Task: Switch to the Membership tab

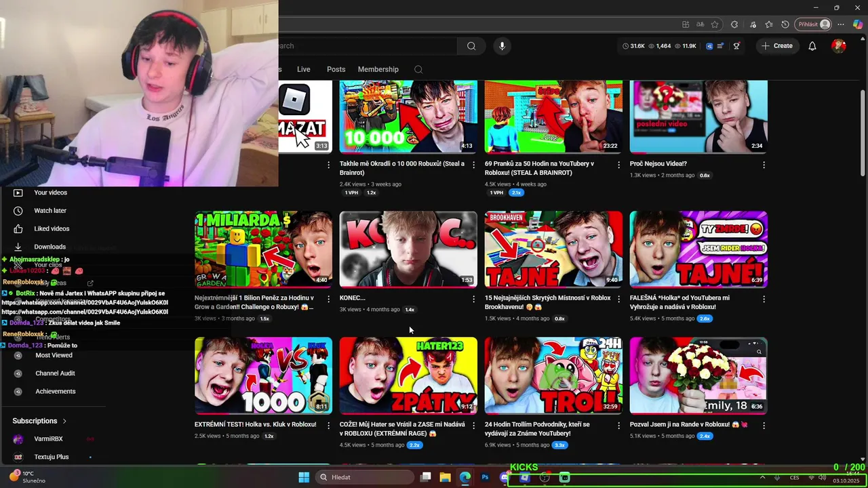Action: tap(378, 69)
